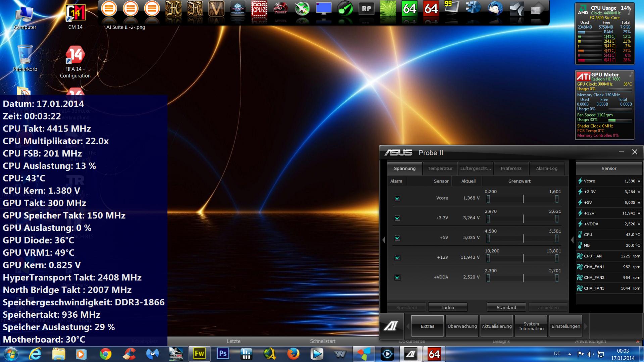644x362 pixels.
Task: Launch GPU Tweak from the dock
Action: click(280, 9)
